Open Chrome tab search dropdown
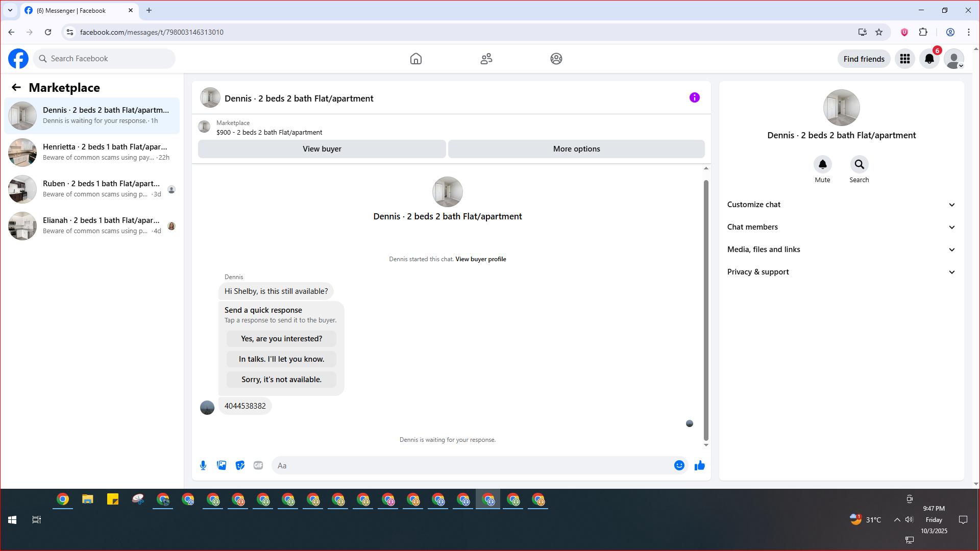 (10, 10)
